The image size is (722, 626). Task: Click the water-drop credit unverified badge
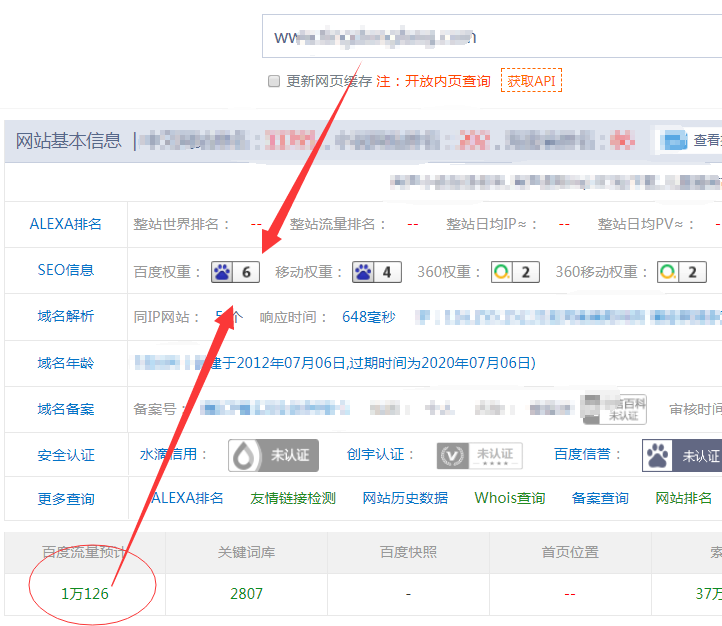point(272,455)
